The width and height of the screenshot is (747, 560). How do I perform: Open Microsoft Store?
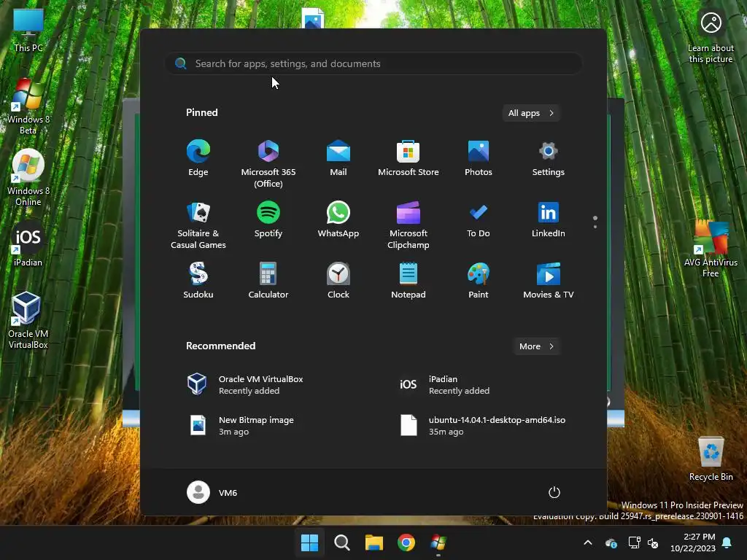409,159
